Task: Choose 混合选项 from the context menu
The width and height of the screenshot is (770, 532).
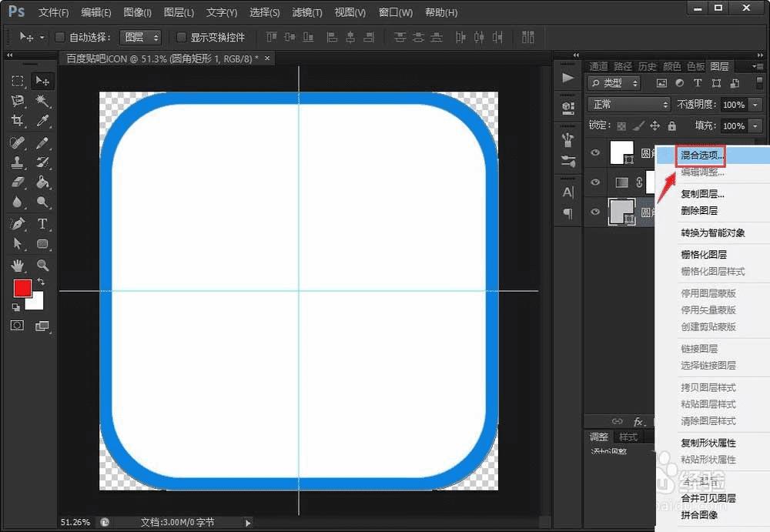Action: coord(702,156)
